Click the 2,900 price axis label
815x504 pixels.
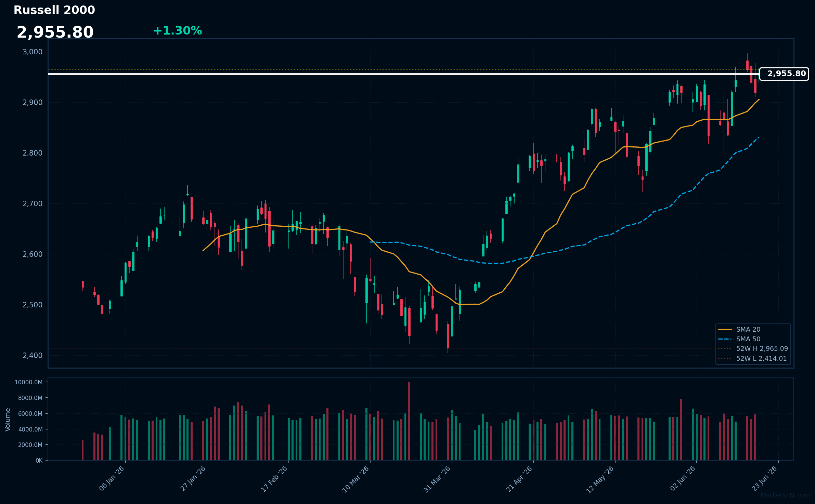point(33,103)
